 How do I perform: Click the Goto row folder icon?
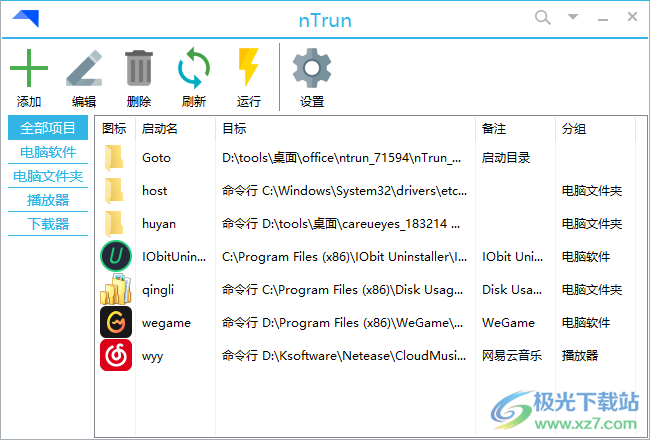click(114, 158)
